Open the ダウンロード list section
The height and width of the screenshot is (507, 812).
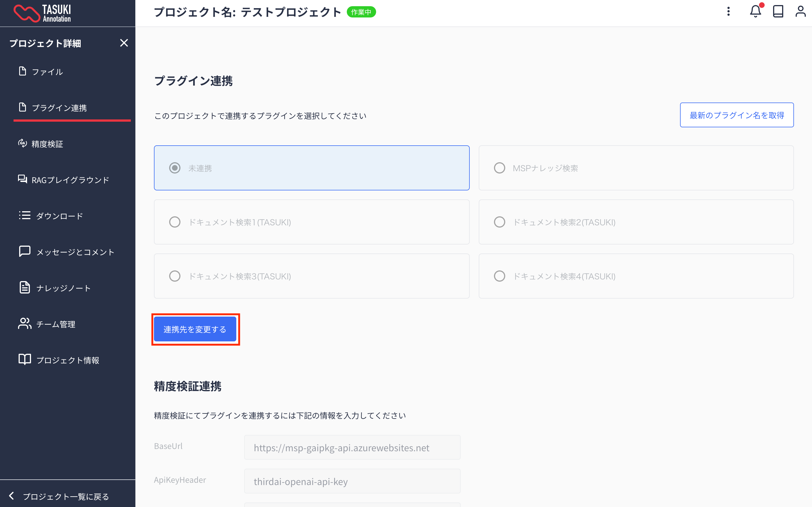59,216
